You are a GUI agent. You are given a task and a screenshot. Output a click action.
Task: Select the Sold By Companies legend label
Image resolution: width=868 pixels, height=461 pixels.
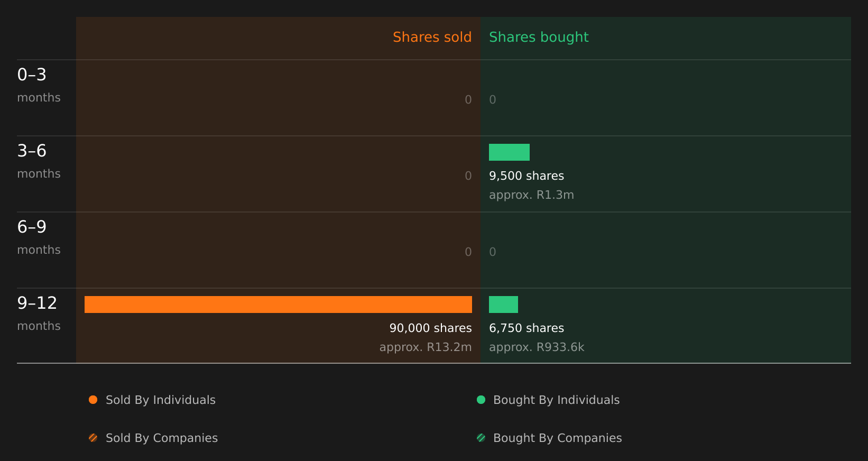[x=162, y=438]
